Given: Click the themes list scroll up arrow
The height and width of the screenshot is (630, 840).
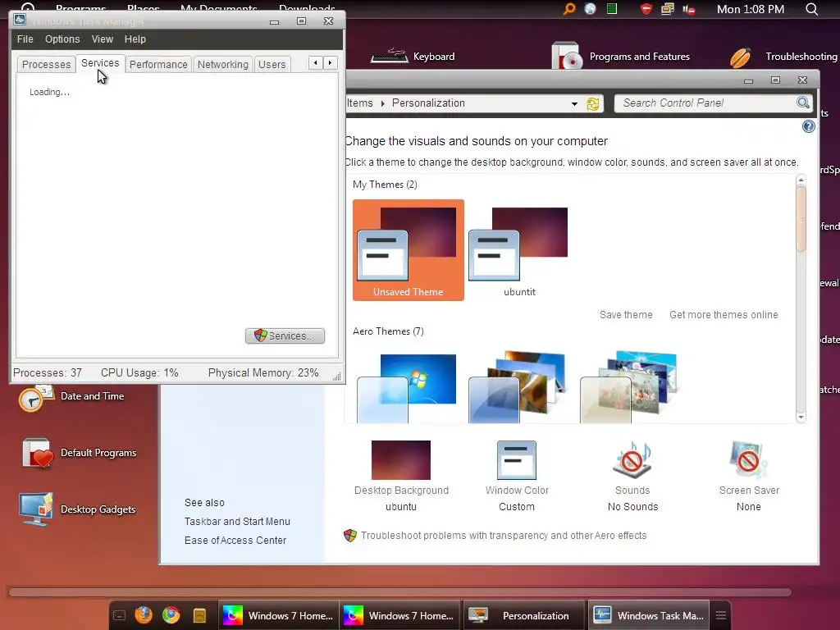Looking at the screenshot, I should point(801,180).
